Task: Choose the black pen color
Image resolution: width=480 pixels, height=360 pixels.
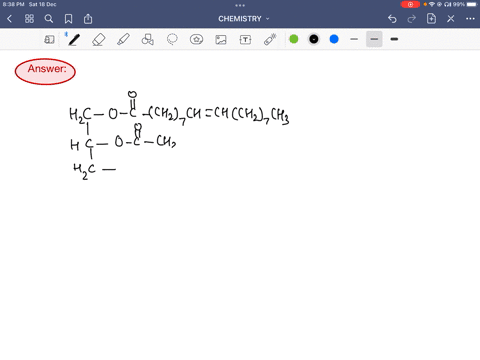Action: pyautogui.click(x=314, y=39)
